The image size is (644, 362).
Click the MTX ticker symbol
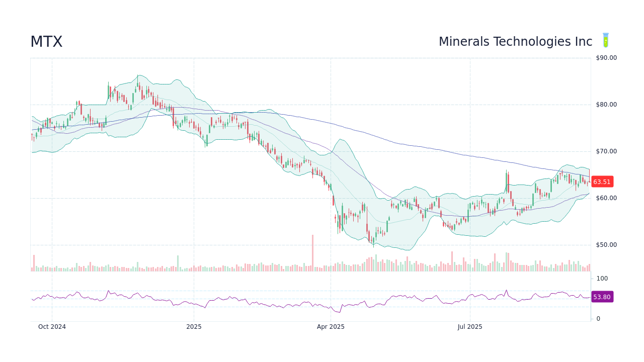(46, 42)
